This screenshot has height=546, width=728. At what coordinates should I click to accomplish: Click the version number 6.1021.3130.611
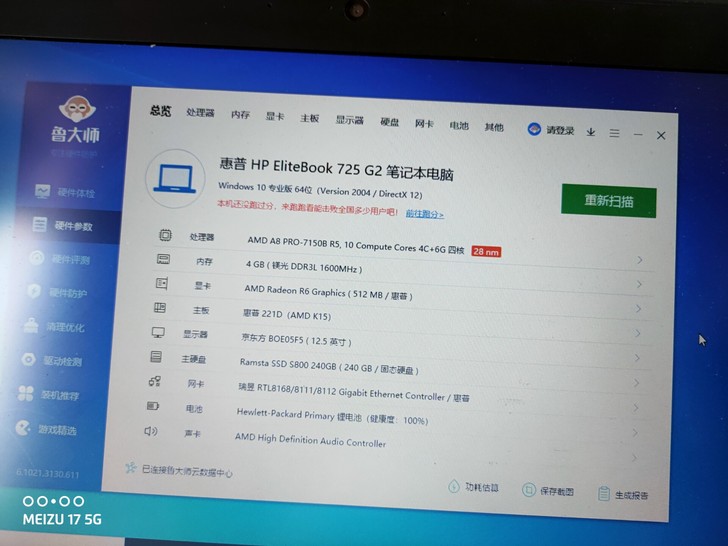pyautogui.click(x=47, y=474)
